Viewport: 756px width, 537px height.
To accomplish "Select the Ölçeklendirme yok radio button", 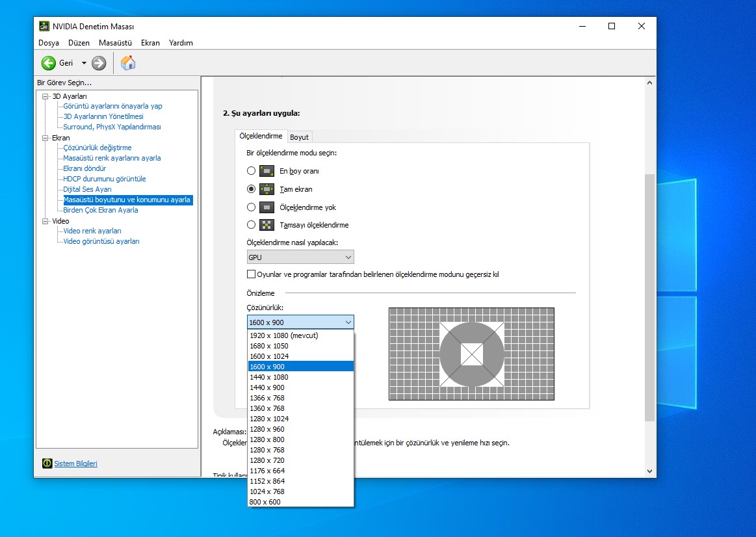I will 251,207.
